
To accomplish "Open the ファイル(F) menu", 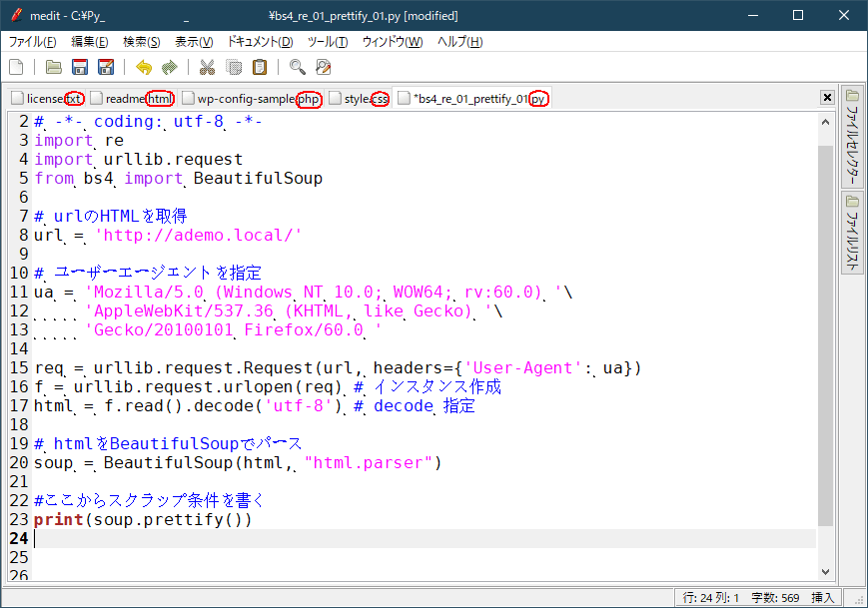I will pyautogui.click(x=33, y=41).
